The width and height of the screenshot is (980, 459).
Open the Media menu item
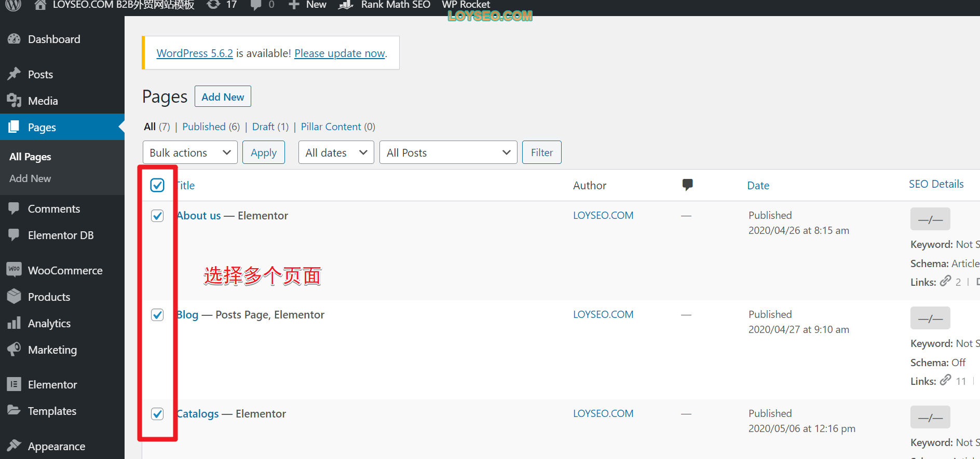pos(62,101)
